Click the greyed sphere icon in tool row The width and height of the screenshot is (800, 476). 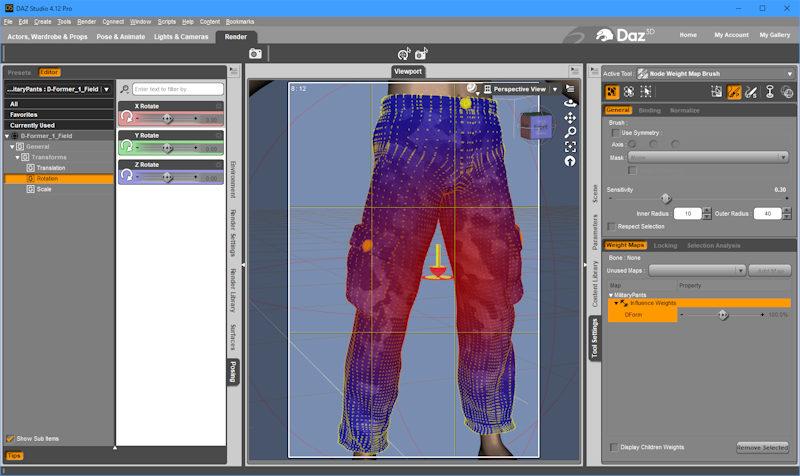787,92
